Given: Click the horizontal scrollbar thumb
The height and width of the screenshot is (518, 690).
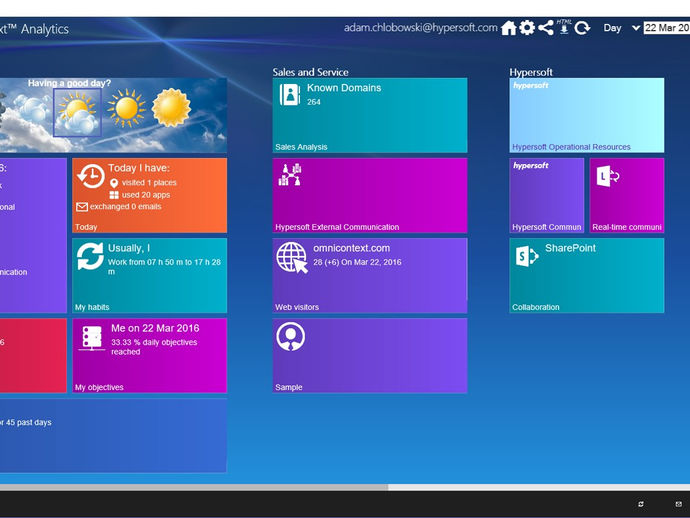Looking at the screenshot, I should 194,487.
